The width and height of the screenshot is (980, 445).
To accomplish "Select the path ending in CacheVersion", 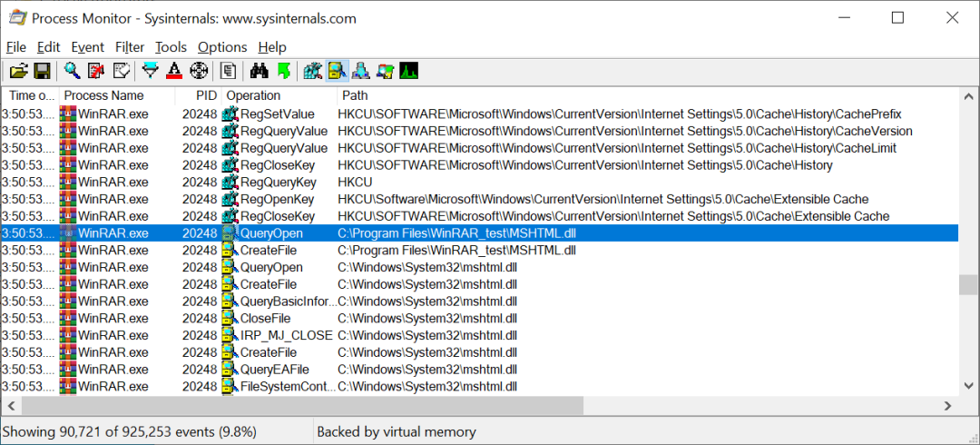I will (625, 132).
